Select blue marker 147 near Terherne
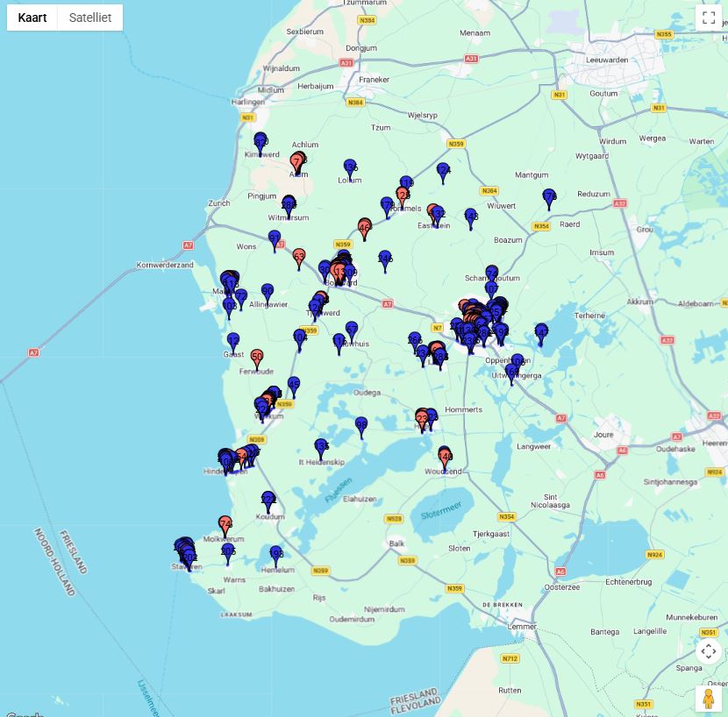728x717 pixels. (x=541, y=332)
